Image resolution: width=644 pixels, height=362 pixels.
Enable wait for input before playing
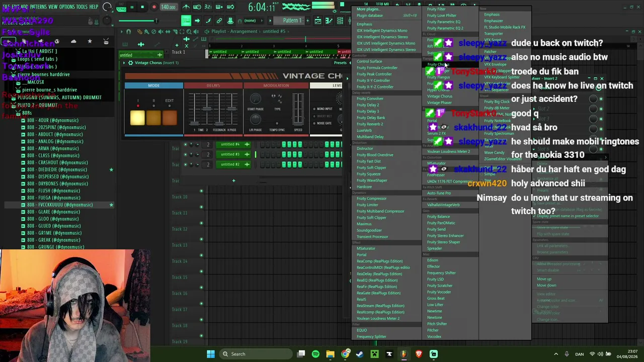coord(197,7)
